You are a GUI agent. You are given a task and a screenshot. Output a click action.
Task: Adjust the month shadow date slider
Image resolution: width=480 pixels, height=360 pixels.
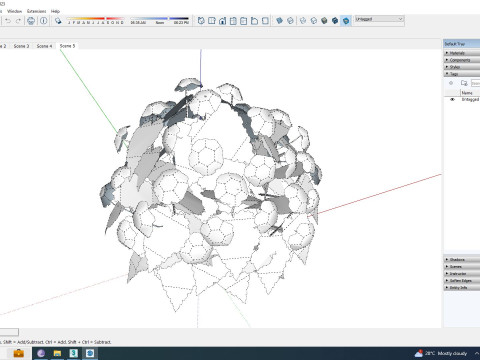[x=96, y=21]
